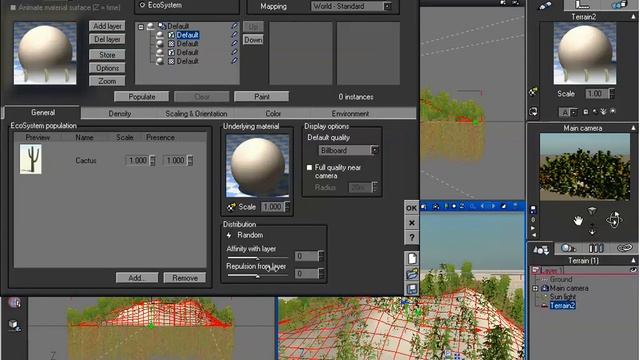Viewport: 640px width, 360px height.
Task: Click the Del layer button
Action: point(107,39)
